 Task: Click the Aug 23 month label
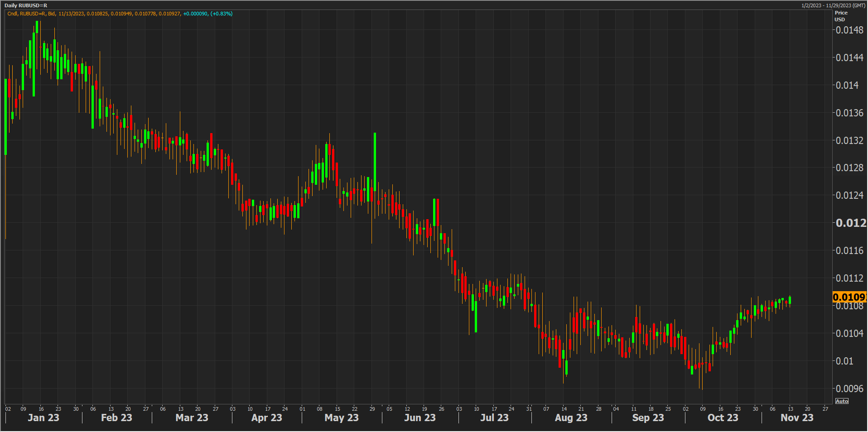(571, 418)
